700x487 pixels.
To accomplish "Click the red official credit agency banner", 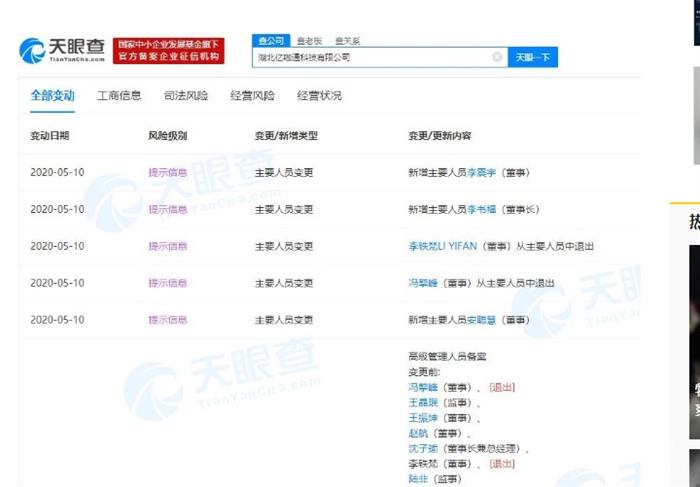I will [169, 51].
